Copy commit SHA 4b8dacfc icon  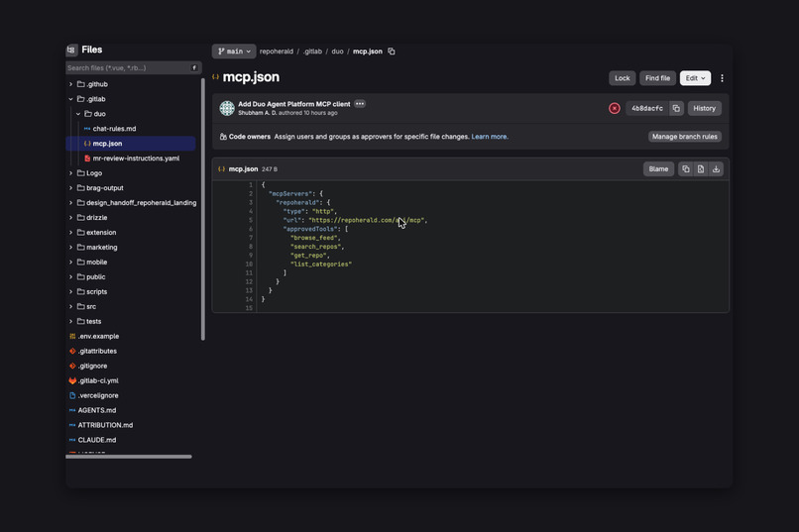pyautogui.click(x=676, y=108)
